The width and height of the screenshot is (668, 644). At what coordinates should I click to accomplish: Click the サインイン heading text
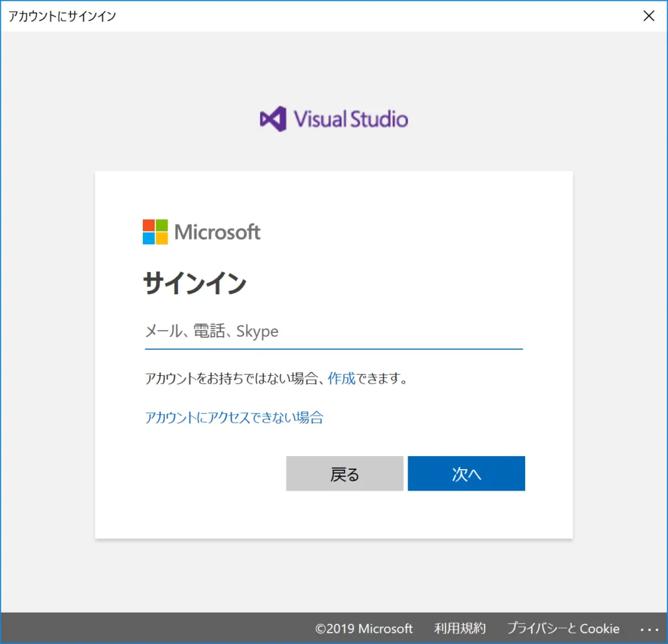coord(194,283)
